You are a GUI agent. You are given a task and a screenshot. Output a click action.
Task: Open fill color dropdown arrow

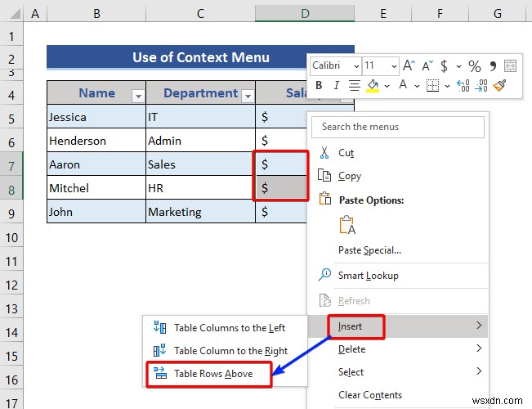click(387, 86)
